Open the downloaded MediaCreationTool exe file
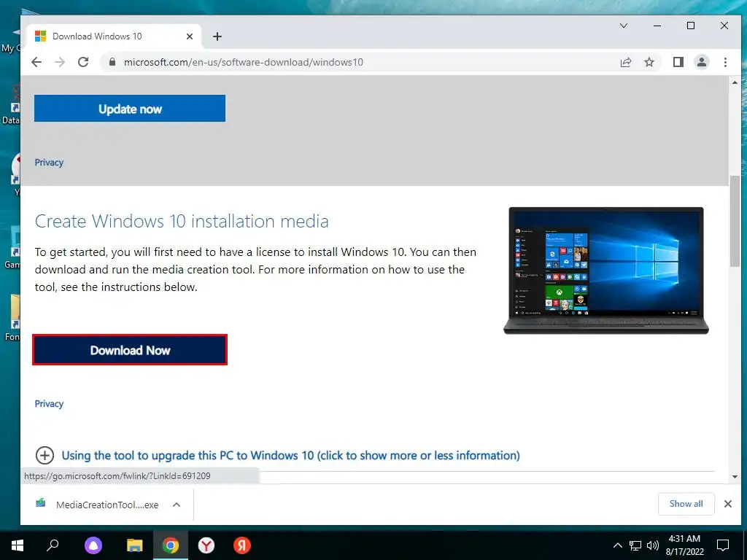 pyautogui.click(x=98, y=505)
